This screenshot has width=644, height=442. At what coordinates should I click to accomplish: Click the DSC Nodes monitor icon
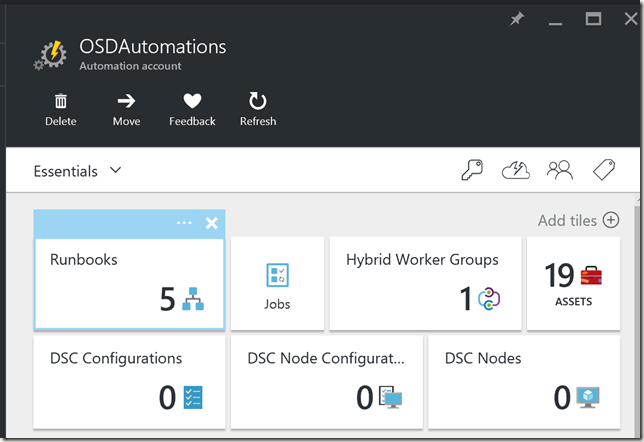pyautogui.click(x=588, y=397)
